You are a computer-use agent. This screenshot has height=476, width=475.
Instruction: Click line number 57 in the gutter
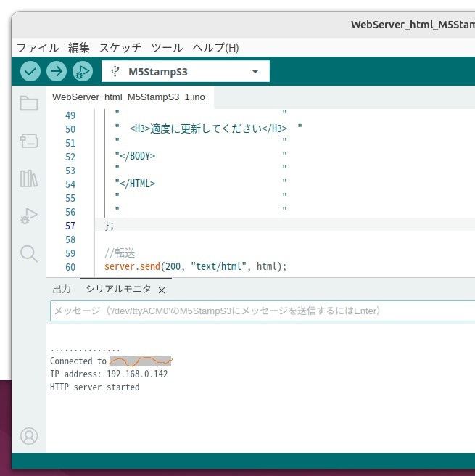pos(70,226)
